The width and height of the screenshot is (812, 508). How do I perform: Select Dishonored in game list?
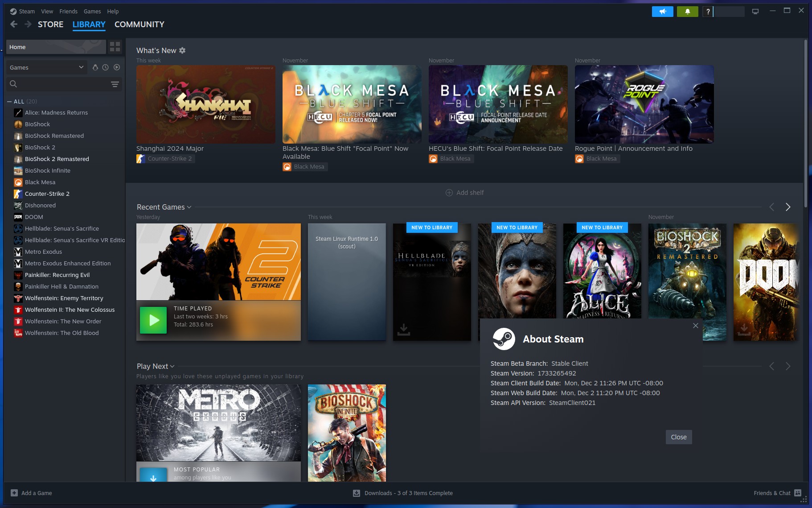coord(40,205)
